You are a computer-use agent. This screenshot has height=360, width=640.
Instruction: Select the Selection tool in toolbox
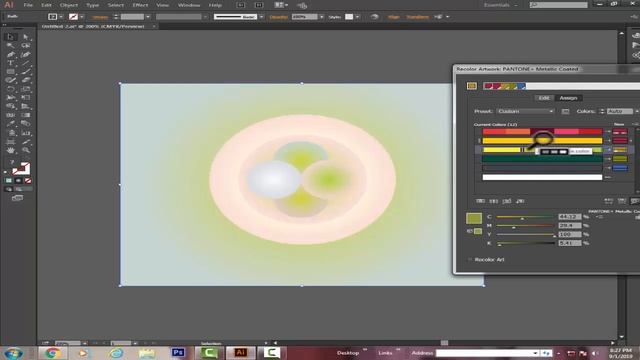(11, 37)
